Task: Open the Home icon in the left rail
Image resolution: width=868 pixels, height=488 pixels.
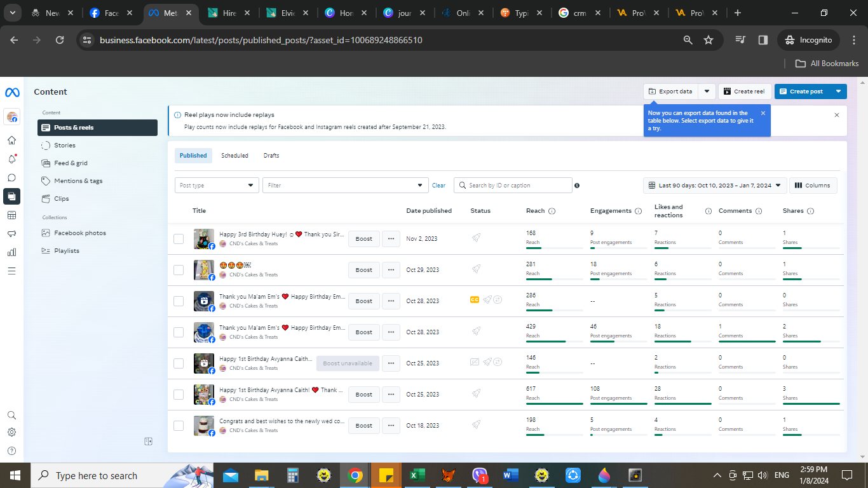Action: pyautogui.click(x=11, y=140)
